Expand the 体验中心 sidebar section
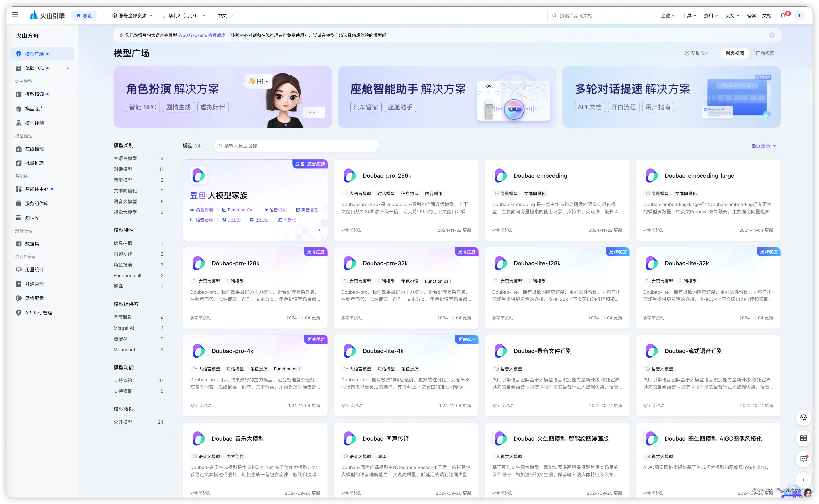 click(x=68, y=68)
